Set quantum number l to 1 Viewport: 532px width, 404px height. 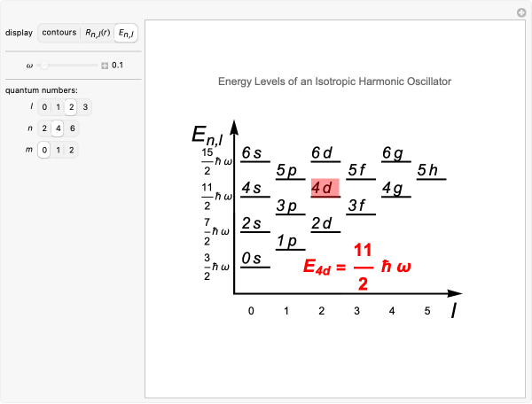(x=58, y=107)
